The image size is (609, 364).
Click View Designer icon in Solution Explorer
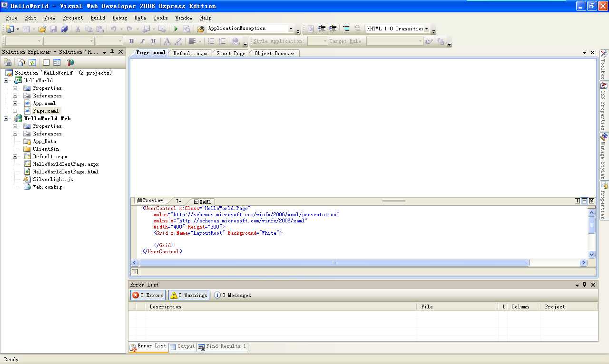(57, 62)
